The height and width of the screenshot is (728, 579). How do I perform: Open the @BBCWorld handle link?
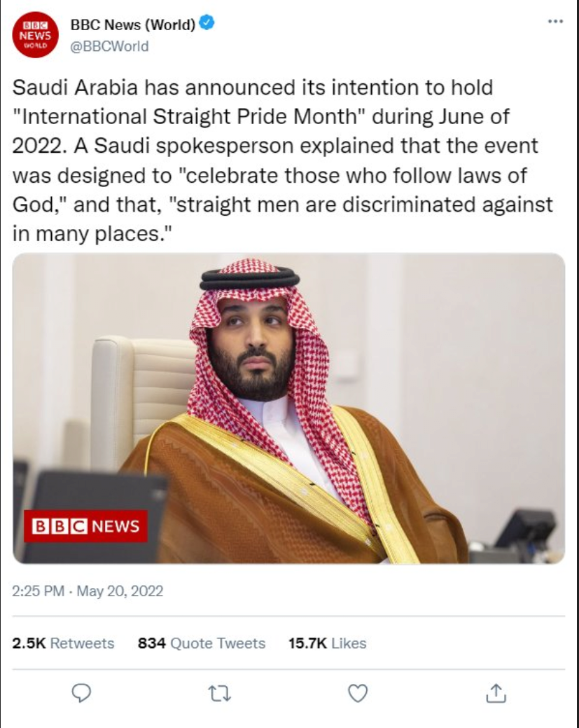coord(109,46)
